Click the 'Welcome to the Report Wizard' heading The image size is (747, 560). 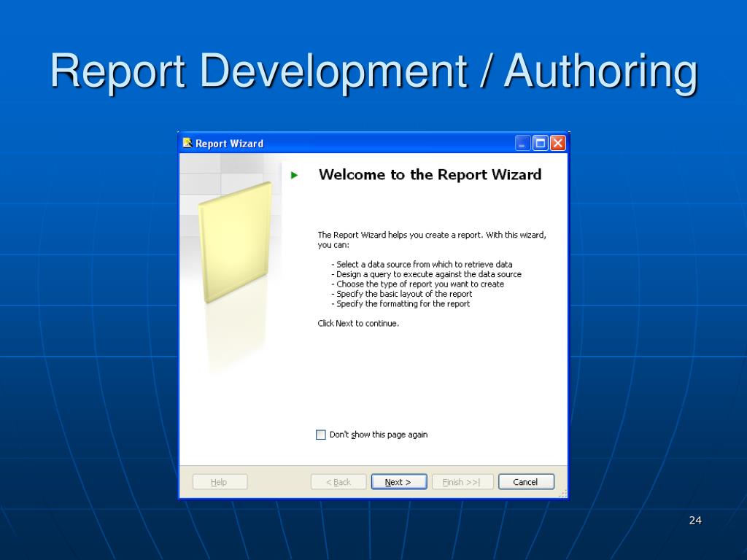pyautogui.click(x=430, y=175)
